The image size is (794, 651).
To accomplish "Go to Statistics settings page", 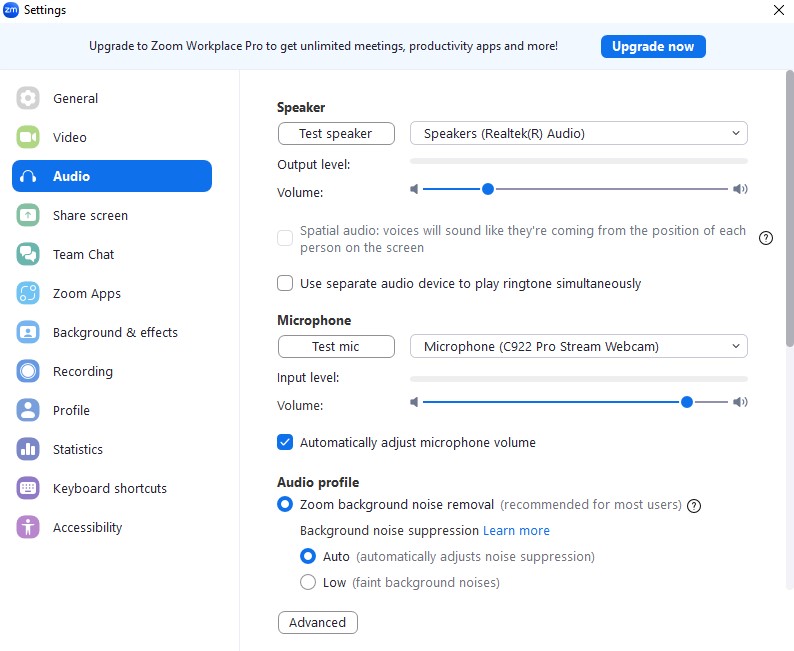I will tap(77, 449).
